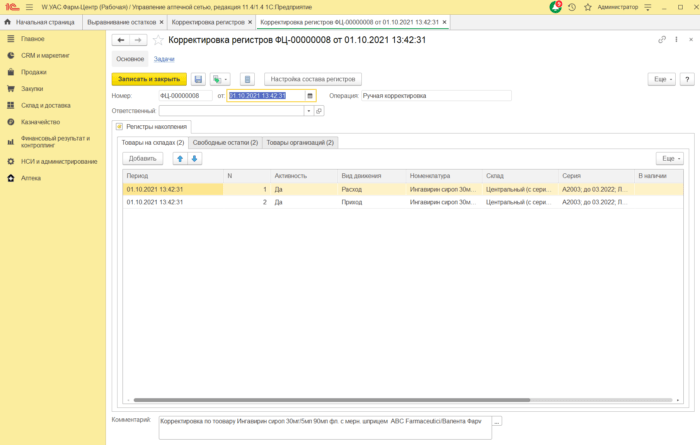Click the back navigation arrow

coord(121,41)
